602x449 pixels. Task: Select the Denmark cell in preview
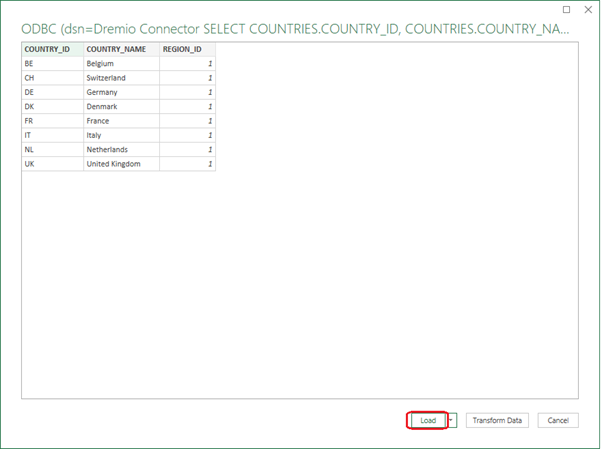coord(121,106)
